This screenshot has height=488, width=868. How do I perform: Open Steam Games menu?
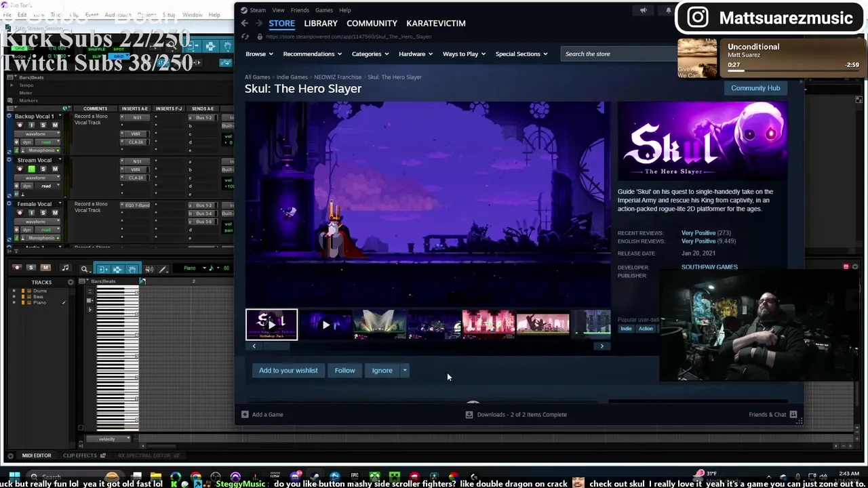[x=323, y=10]
